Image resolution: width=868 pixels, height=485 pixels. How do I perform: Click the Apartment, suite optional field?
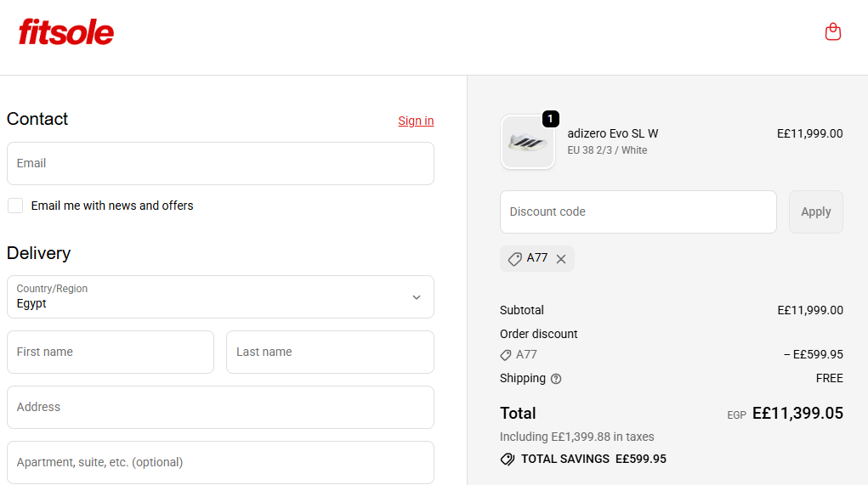click(220, 462)
